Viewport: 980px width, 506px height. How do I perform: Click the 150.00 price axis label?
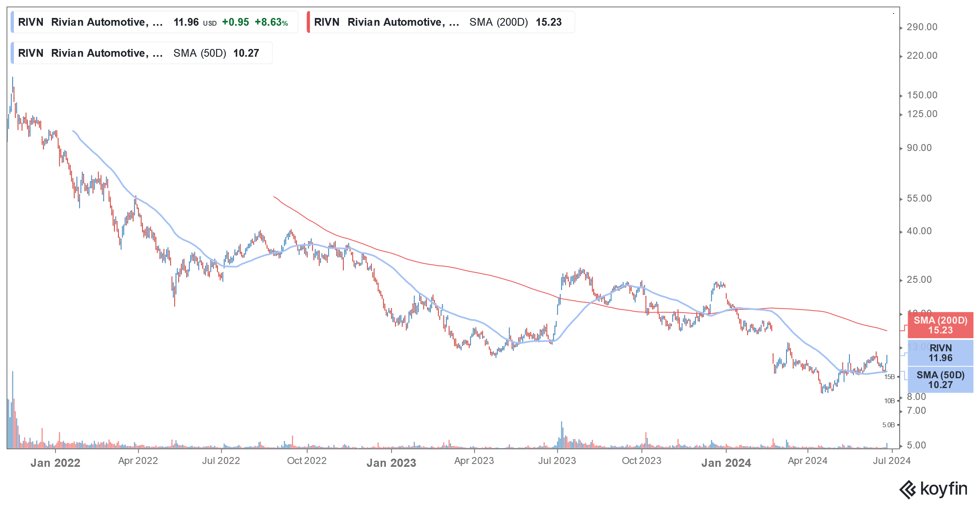tap(922, 95)
